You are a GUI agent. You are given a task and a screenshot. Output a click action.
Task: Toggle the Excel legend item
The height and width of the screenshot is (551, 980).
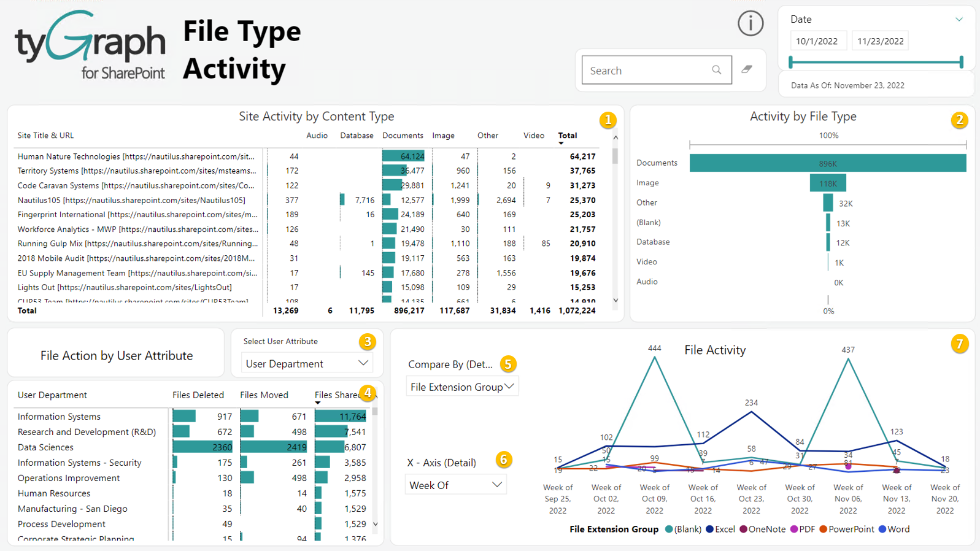click(x=720, y=529)
